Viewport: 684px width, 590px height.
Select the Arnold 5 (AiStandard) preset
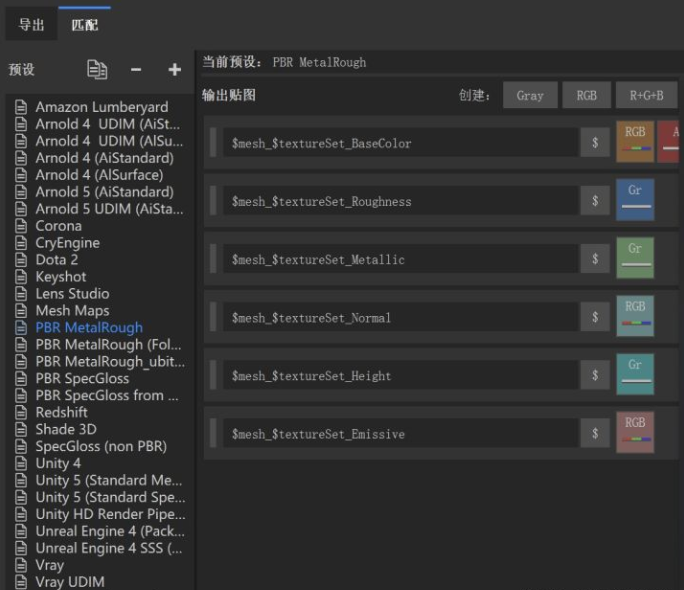click(104, 192)
